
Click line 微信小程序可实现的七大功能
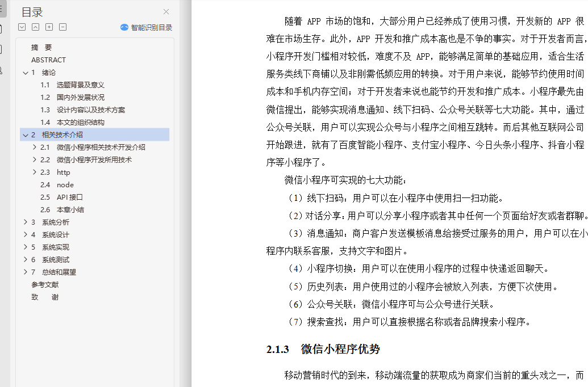[x=345, y=180]
